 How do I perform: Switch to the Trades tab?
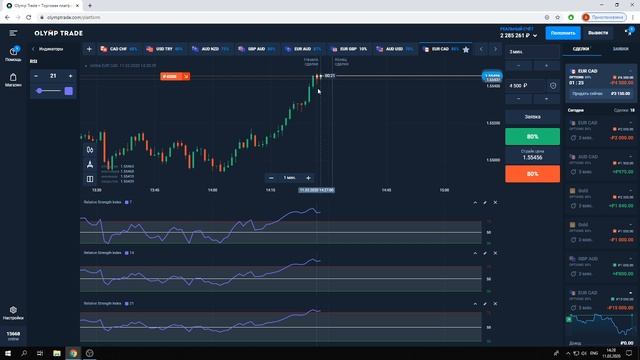tap(581, 49)
